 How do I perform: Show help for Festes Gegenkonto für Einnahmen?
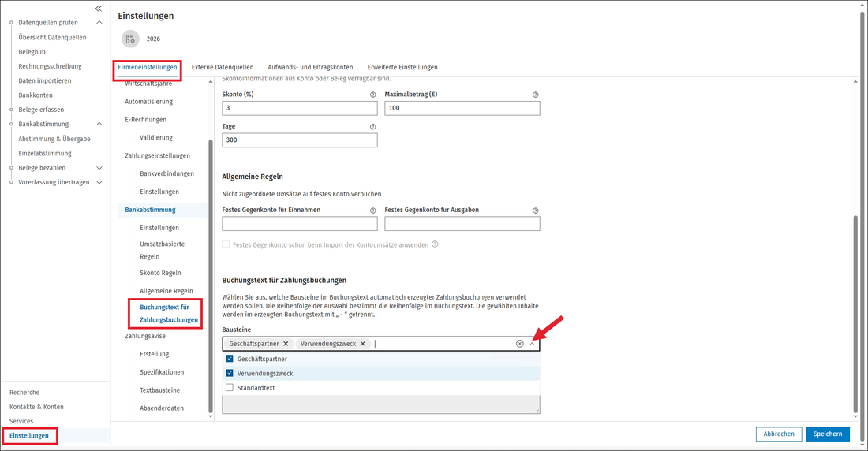tap(372, 211)
